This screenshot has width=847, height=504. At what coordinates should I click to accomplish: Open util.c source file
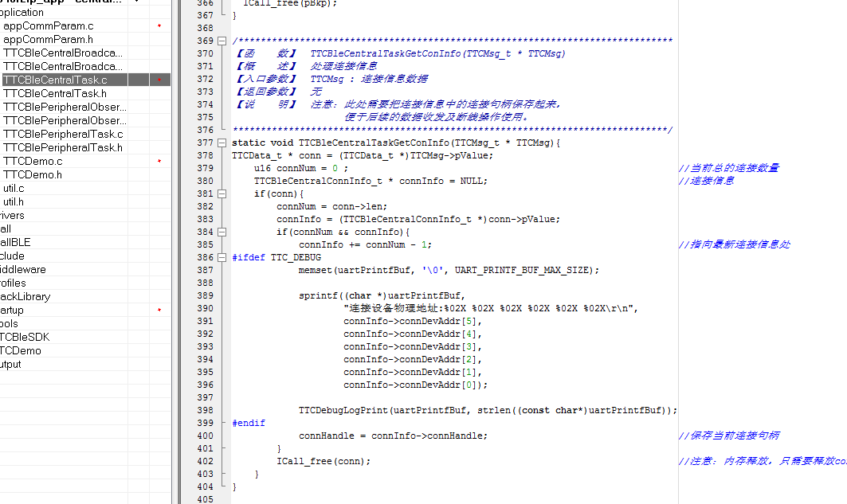tap(14, 189)
